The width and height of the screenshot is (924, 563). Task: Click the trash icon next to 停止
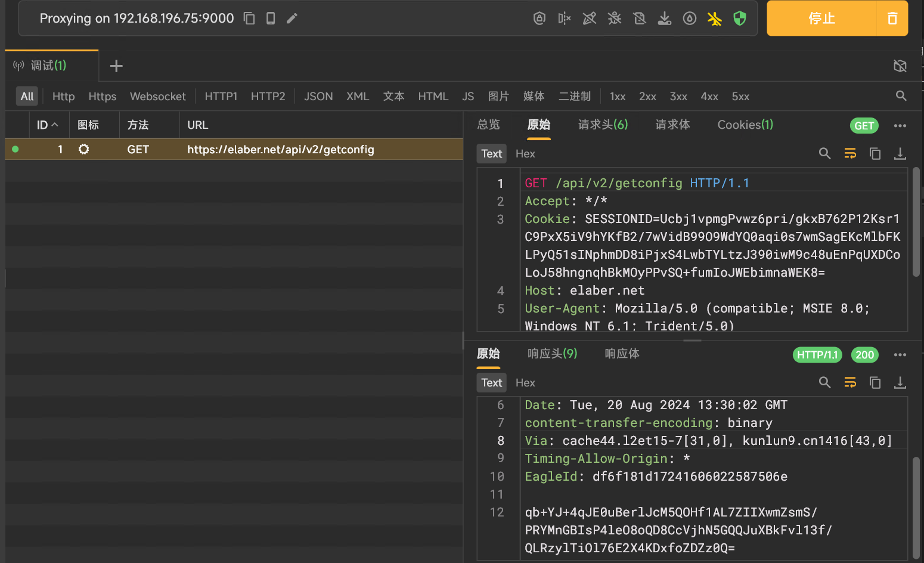click(892, 18)
